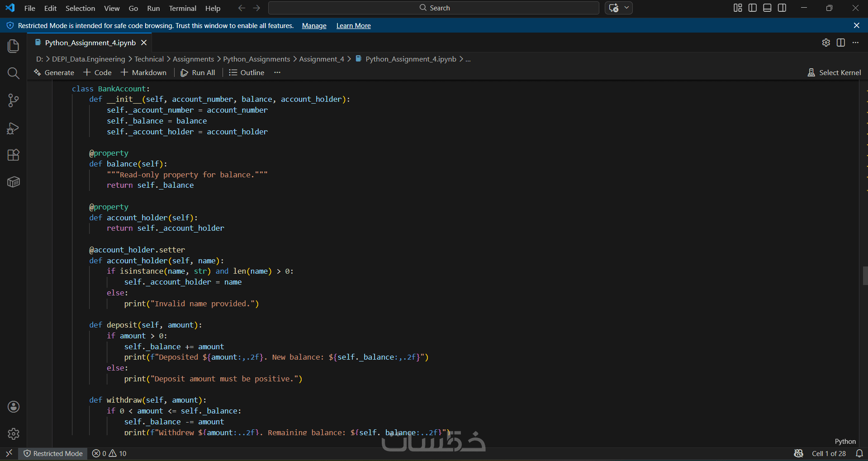Open the File menu

pyautogui.click(x=29, y=8)
